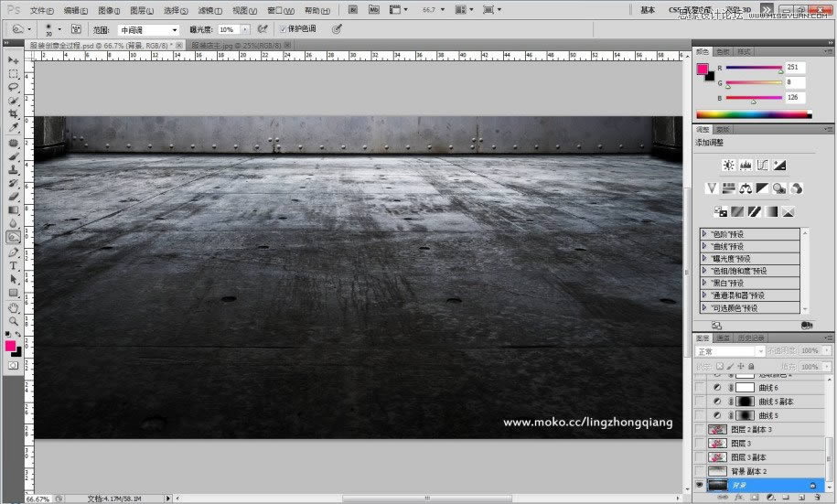The image size is (837, 504).
Task: Select the Move tool in the toolbox
Action: point(14,59)
